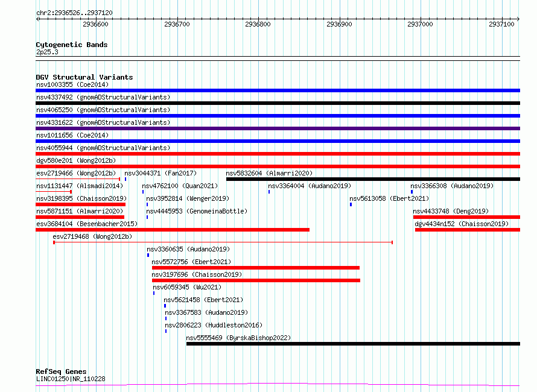Click the DGV Structural Variants track title
The width and height of the screenshot is (537, 392).
coord(84,77)
